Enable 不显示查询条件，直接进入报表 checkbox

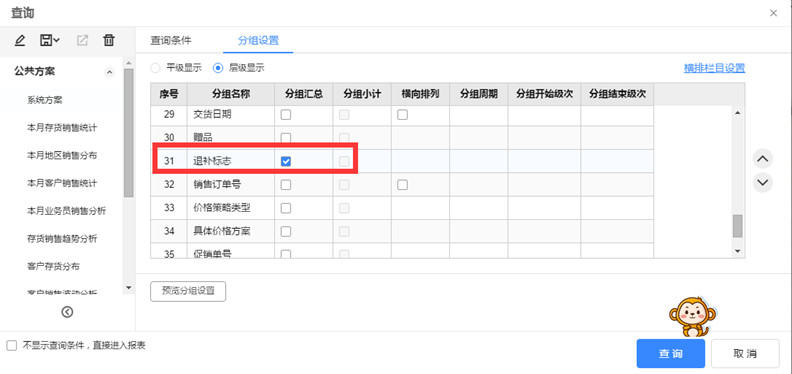point(12,346)
